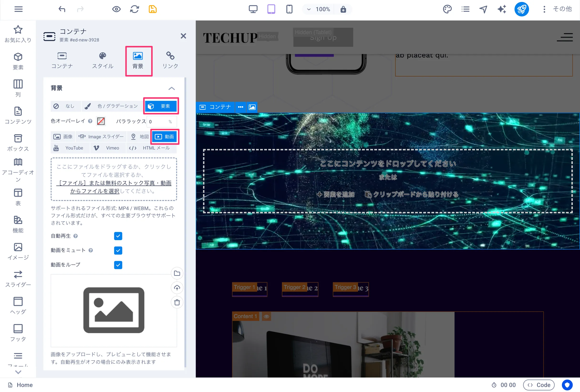Switch to mobile phone viewport icon
Screen dimensions: 580x392
click(x=289, y=9)
